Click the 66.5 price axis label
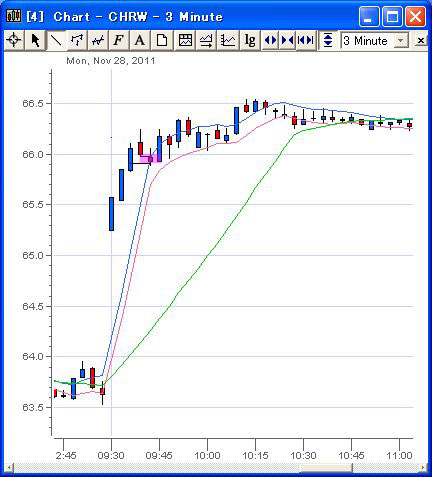Image resolution: width=432 pixels, height=477 pixels. 33,103
